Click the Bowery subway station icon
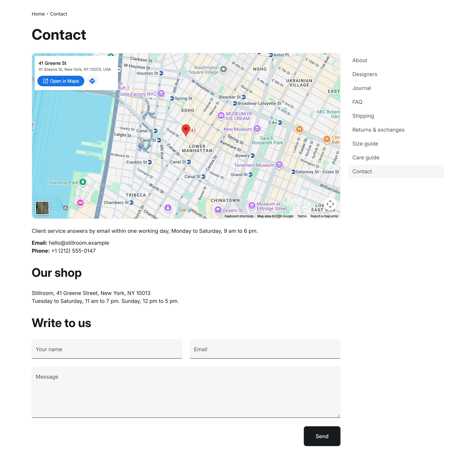Screen dimensions: 476x458 coord(253,155)
